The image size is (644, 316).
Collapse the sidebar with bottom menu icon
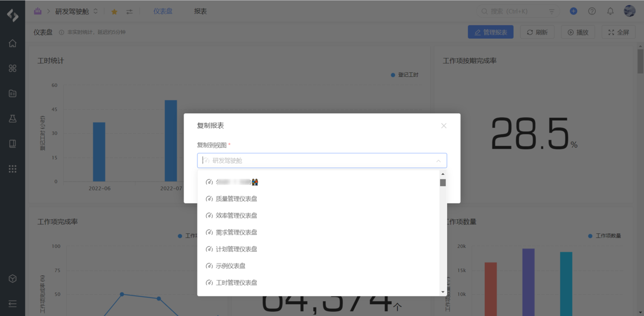pos(12,304)
